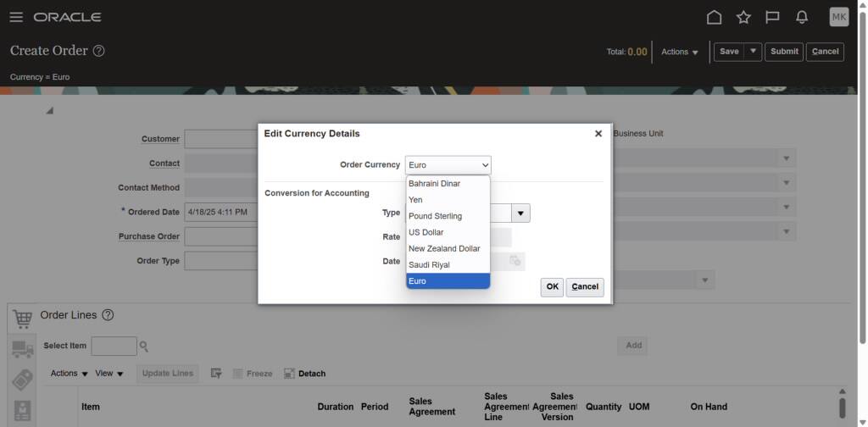Click Cancel in the currency dialog
The width and height of the screenshot is (868, 427).
pyautogui.click(x=585, y=287)
